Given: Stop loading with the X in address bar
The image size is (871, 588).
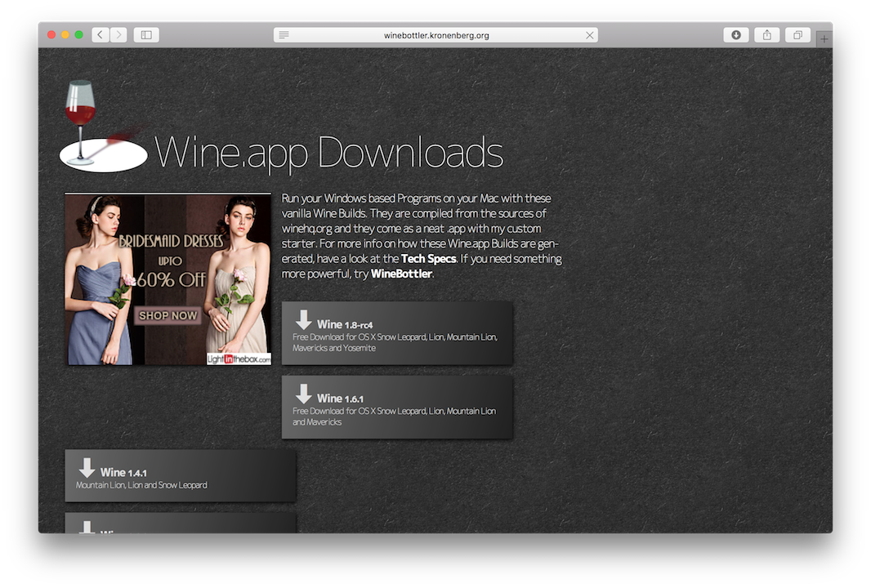Looking at the screenshot, I should point(589,35).
